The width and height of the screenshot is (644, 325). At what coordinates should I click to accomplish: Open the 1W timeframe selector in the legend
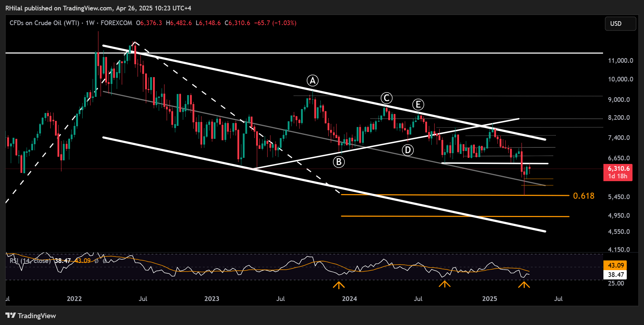click(x=89, y=23)
